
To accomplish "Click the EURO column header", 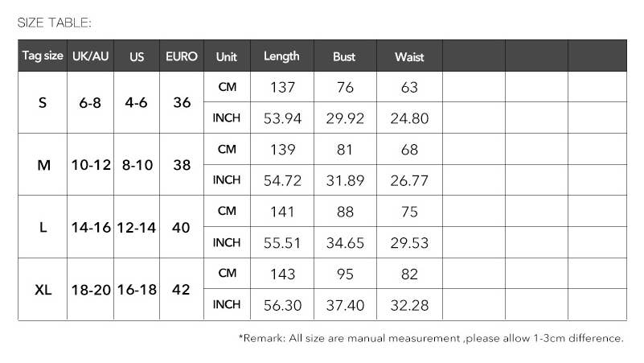I will [182, 56].
